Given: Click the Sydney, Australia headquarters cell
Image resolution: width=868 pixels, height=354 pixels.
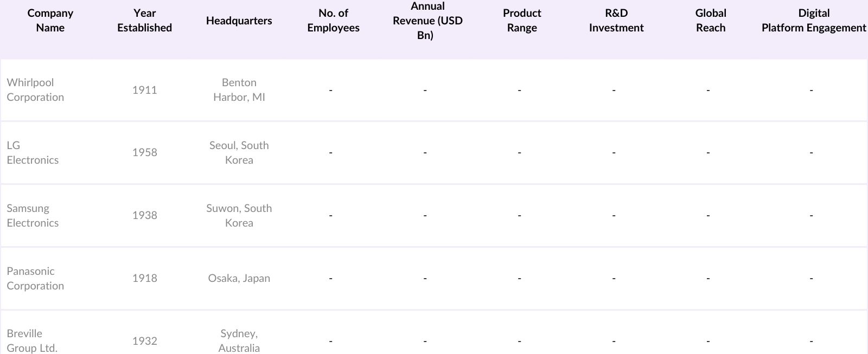Looking at the screenshot, I should click(239, 341).
